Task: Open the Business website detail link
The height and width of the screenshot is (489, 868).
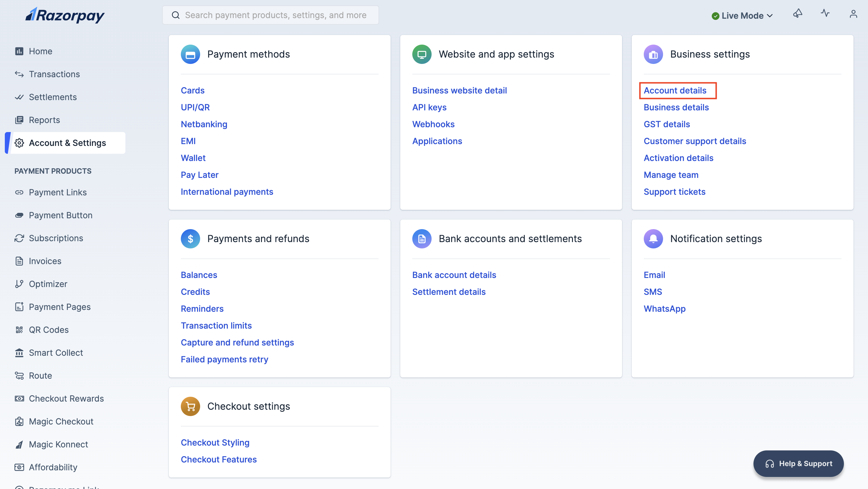Action: [x=460, y=91]
